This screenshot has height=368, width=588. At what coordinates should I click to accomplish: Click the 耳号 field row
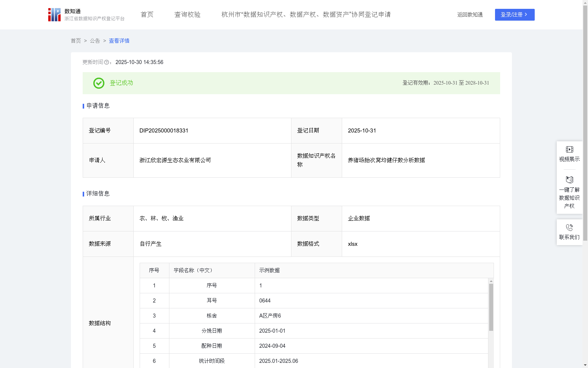[314, 301]
